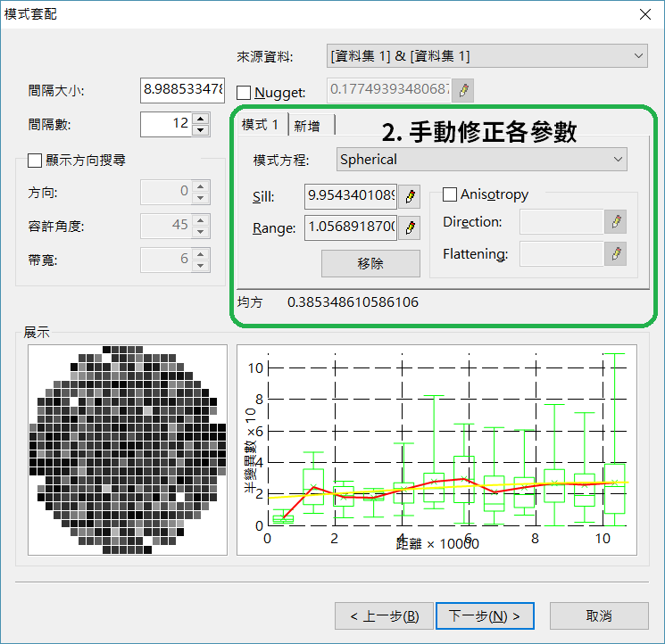
Task: Click the pencil icon next to Flattening
Action: (x=616, y=254)
